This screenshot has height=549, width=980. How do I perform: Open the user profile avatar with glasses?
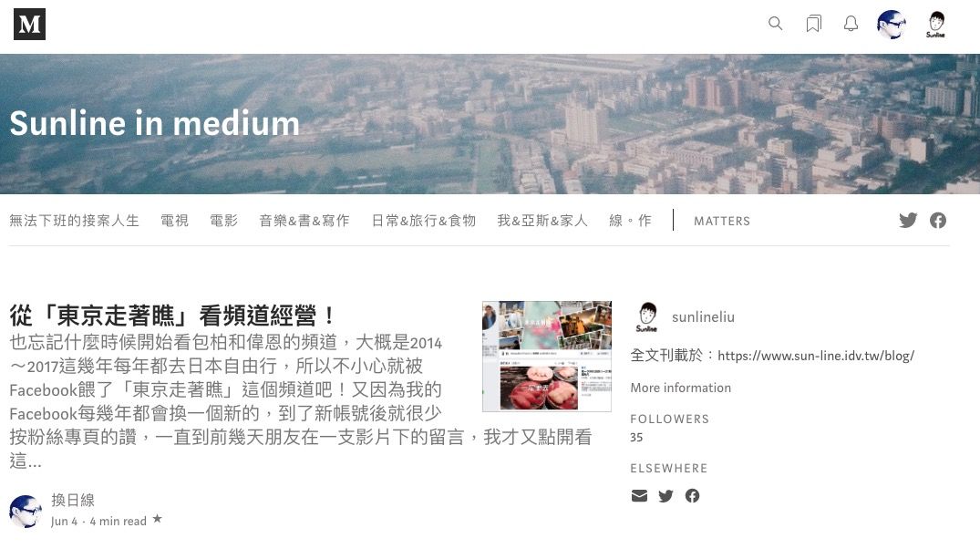(892, 25)
